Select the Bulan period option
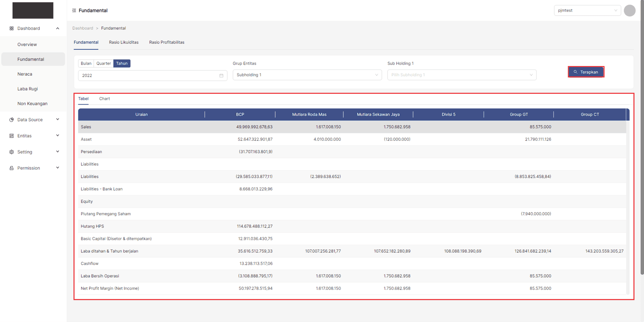644x322 pixels. pyautogui.click(x=86, y=63)
